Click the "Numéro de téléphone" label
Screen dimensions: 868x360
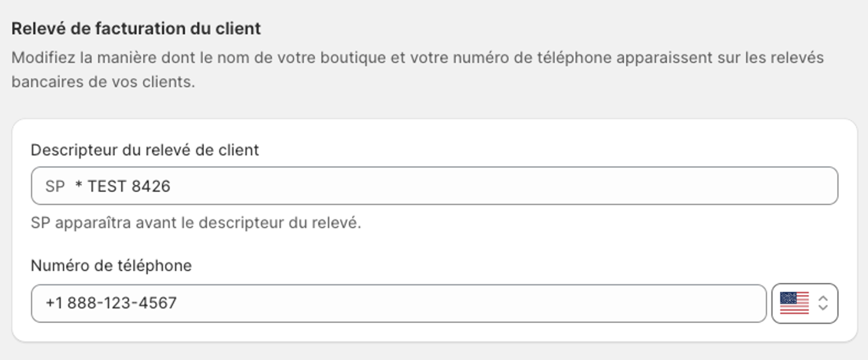click(111, 266)
